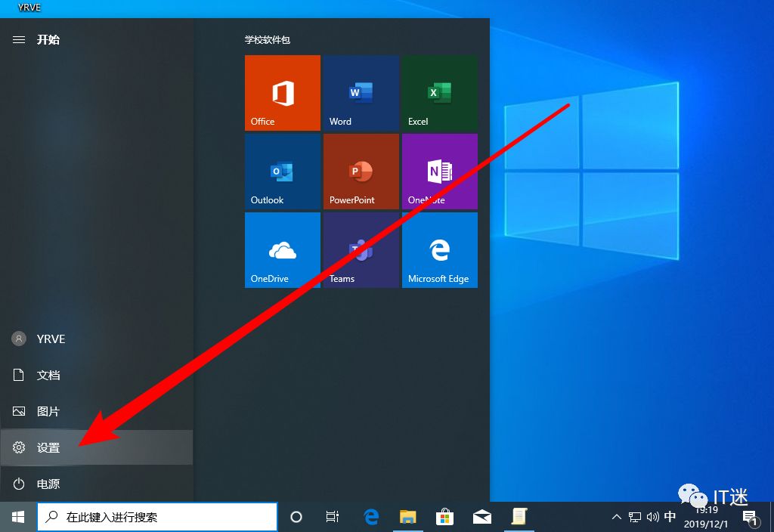Open the Microsoft Edge tile
The image size is (774, 532).
tap(440, 250)
